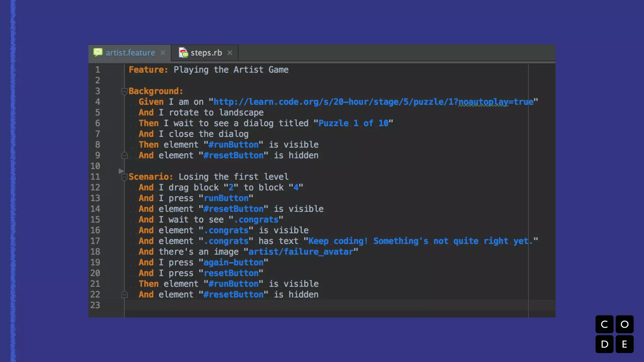The height and width of the screenshot is (362, 644).
Task: Click 'resetButton' string on line 20
Action: 231,273
